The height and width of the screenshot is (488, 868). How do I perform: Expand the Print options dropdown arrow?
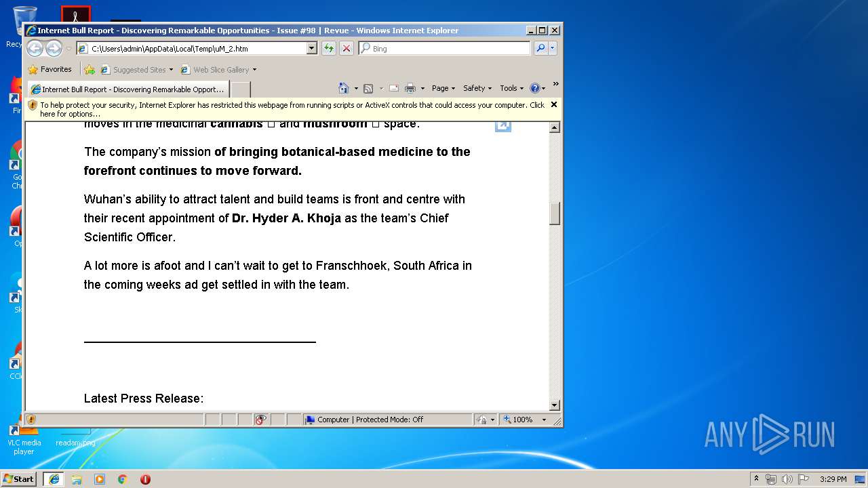tap(422, 88)
